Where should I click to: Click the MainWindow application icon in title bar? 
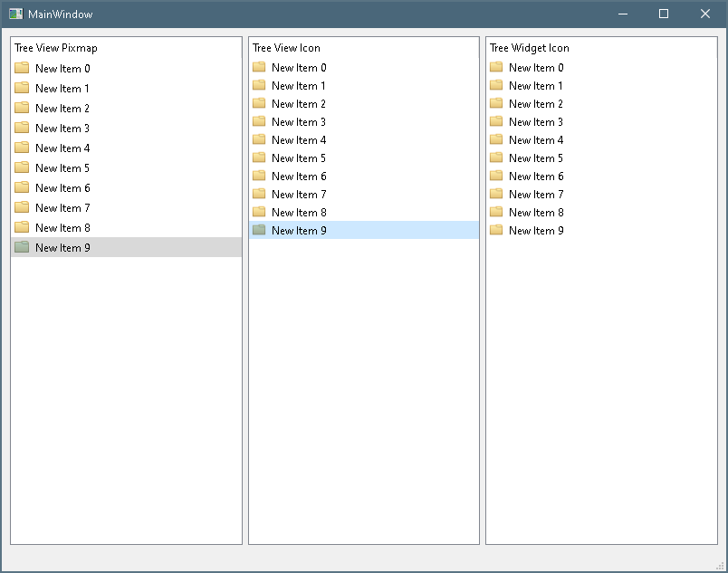(x=15, y=14)
